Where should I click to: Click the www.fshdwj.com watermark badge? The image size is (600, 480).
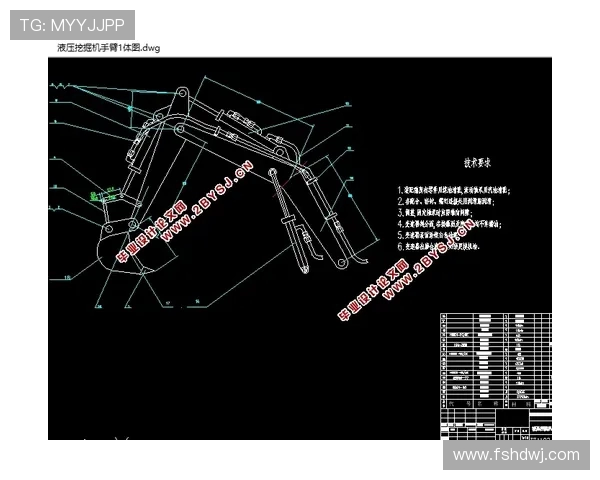(x=516, y=454)
